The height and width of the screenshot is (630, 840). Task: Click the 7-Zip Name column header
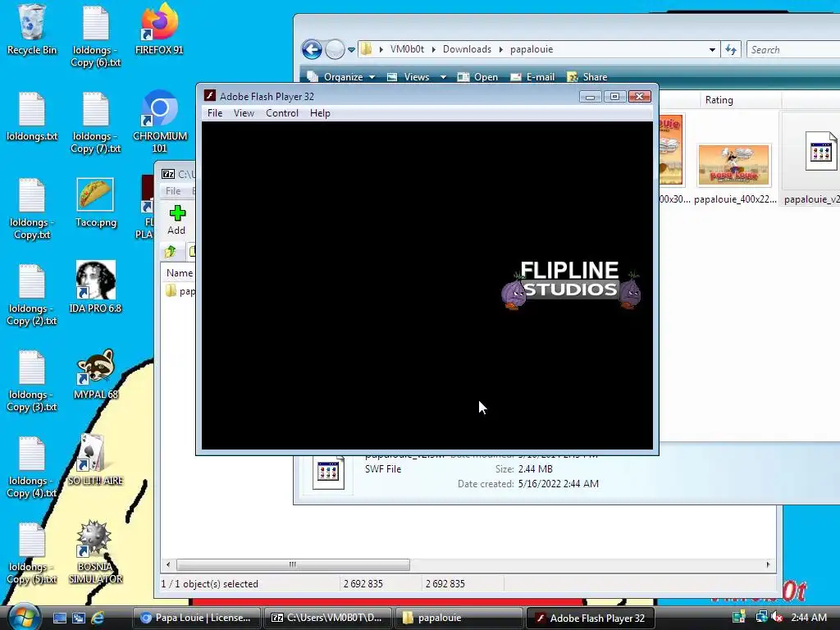(x=179, y=272)
